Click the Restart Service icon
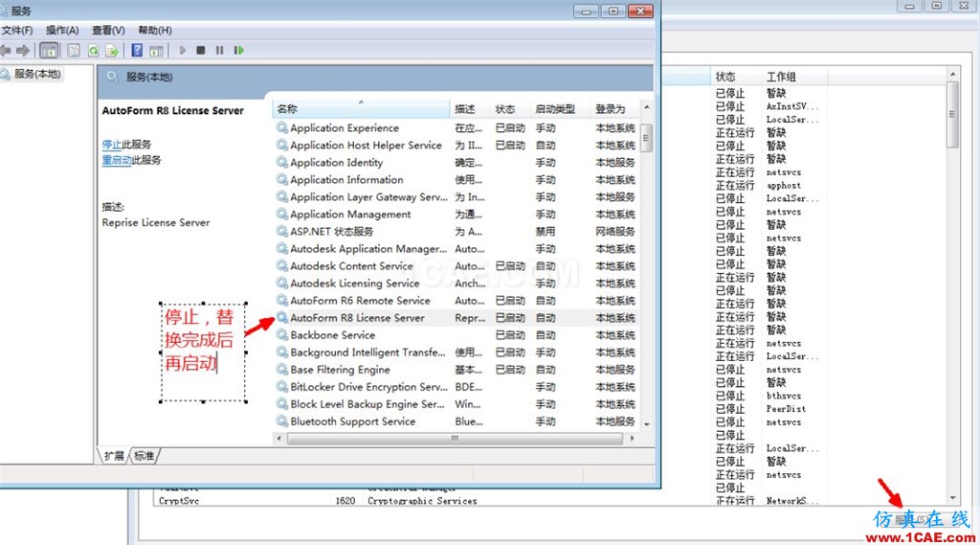Viewport: 980px width, 545px height. (238, 50)
